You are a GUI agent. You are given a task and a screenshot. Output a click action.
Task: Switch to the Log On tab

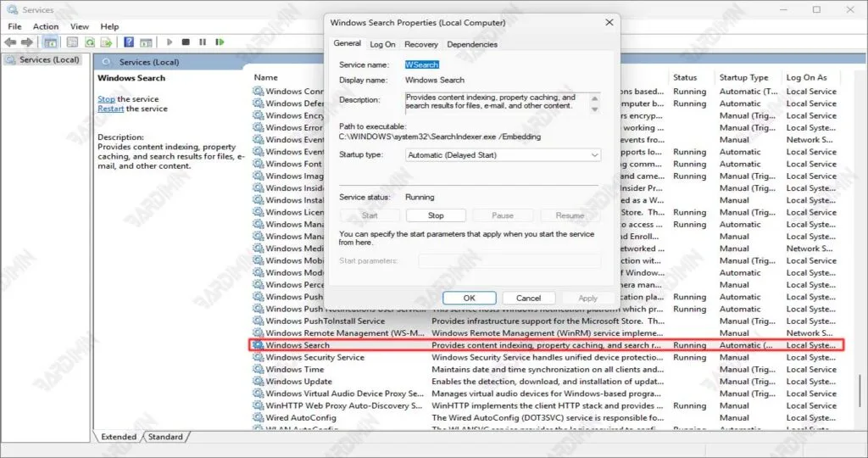tap(382, 44)
